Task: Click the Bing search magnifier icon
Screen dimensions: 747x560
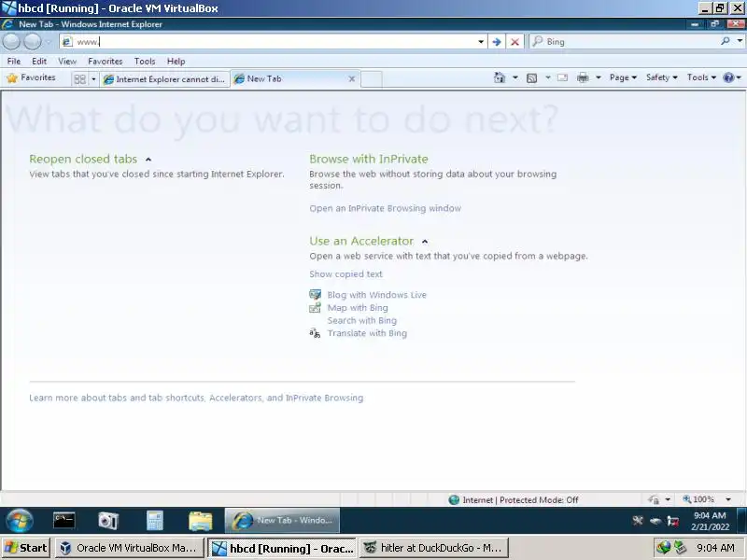Action: click(726, 41)
